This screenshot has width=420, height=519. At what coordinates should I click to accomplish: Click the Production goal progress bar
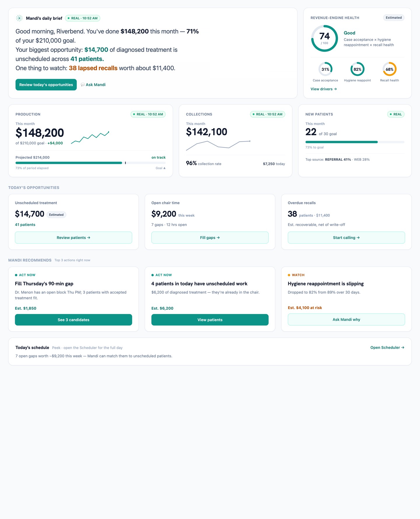click(90, 163)
